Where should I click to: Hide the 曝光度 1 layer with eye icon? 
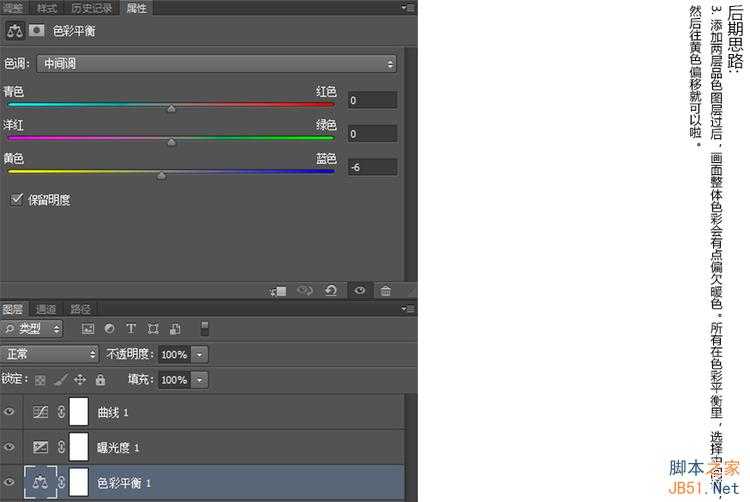click(x=11, y=447)
